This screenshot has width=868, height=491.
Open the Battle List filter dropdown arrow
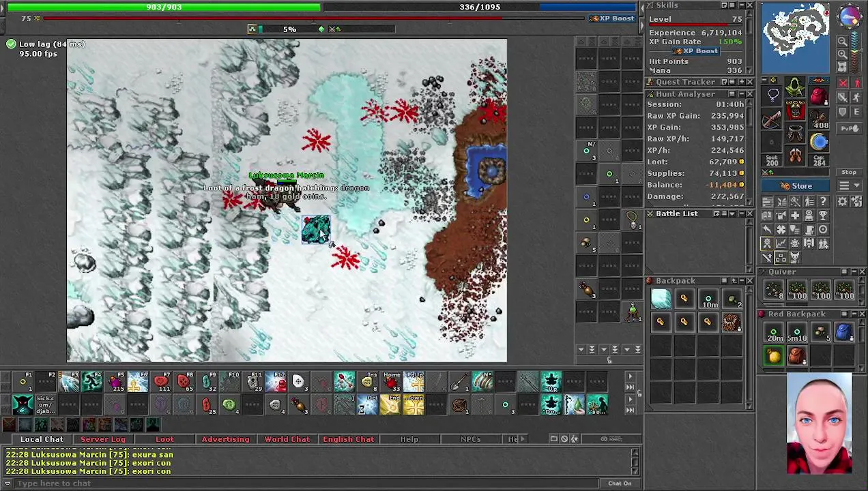tap(732, 213)
